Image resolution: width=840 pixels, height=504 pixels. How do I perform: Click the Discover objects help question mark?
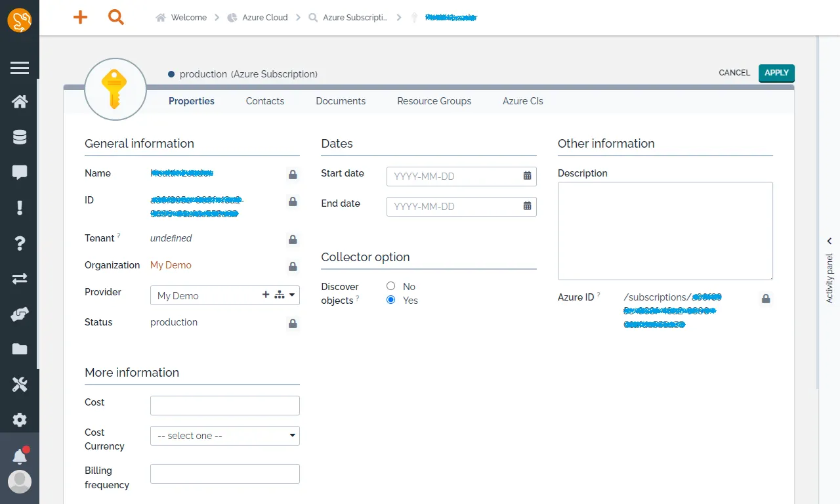[358, 298]
